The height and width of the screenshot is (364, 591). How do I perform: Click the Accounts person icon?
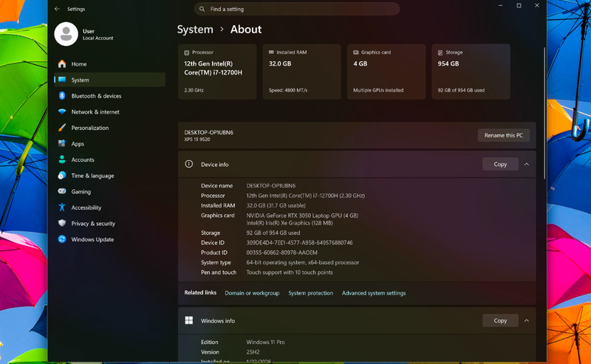[62, 159]
